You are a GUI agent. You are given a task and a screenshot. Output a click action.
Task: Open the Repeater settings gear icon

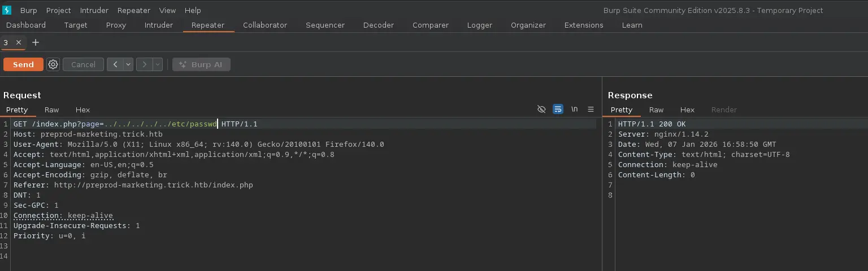click(53, 64)
